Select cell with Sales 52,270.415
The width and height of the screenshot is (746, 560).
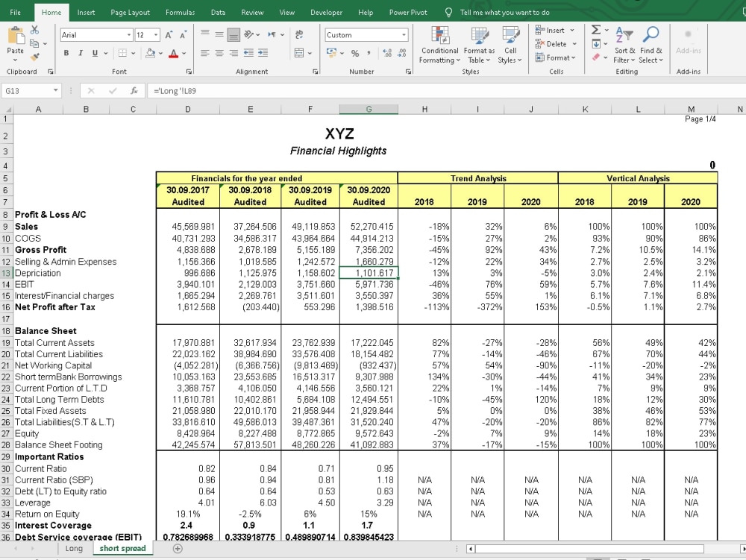point(369,226)
